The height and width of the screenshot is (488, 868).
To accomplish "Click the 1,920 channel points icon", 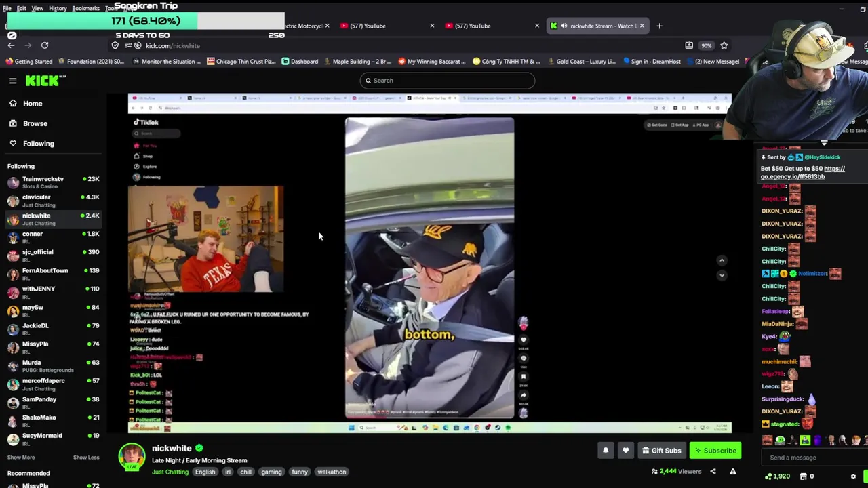I will click(x=768, y=476).
